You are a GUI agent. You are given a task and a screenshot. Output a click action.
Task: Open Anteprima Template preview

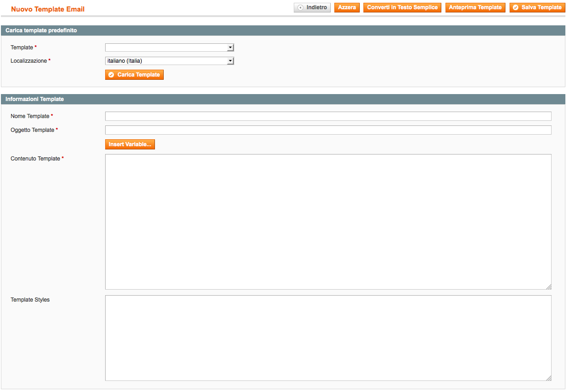pyautogui.click(x=475, y=8)
